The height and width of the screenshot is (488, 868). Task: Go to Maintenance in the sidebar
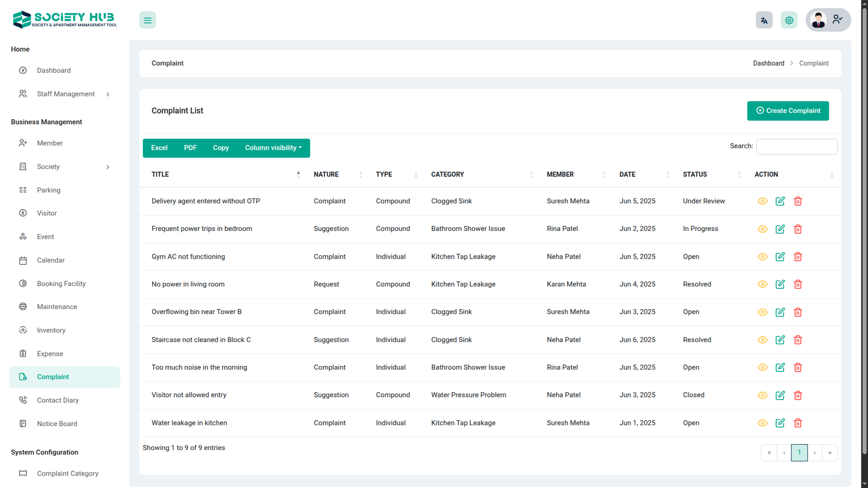click(x=57, y=307)
